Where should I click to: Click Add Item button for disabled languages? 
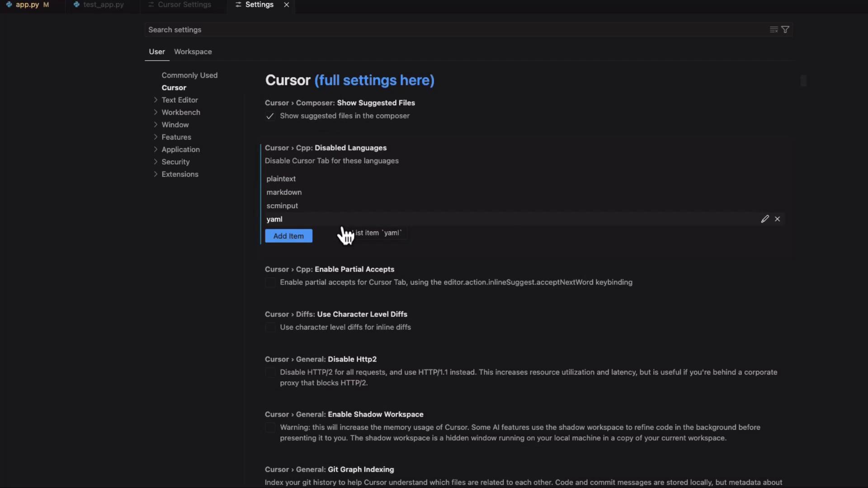288,236
